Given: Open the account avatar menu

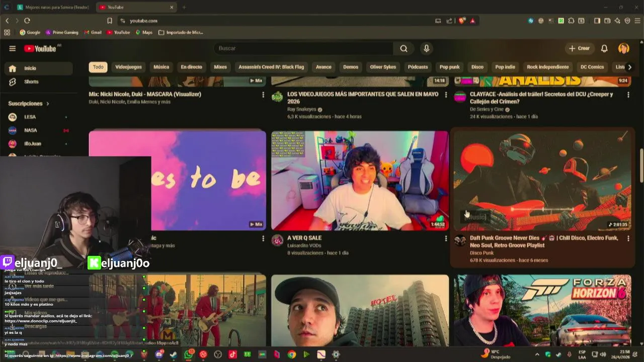Looking at the screenshot, I should pos(624,48).
